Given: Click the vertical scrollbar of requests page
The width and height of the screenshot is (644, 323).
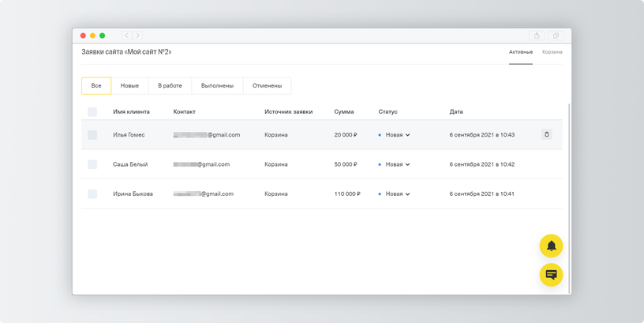Looking at the screenshot, I should [569, 198].
